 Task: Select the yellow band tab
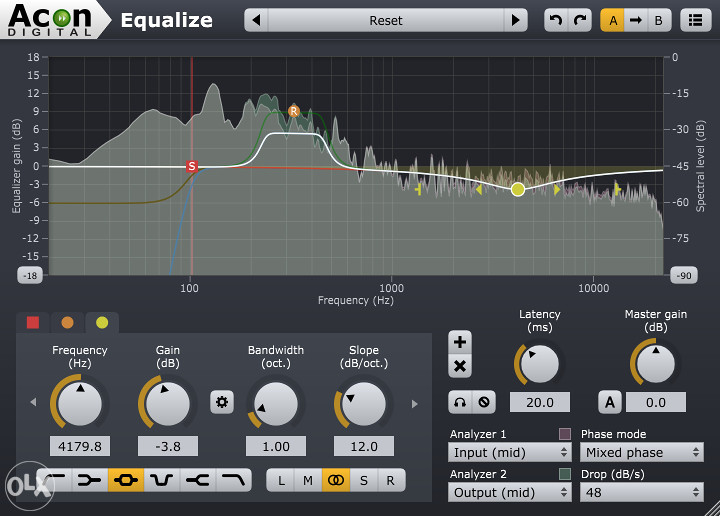102,323
